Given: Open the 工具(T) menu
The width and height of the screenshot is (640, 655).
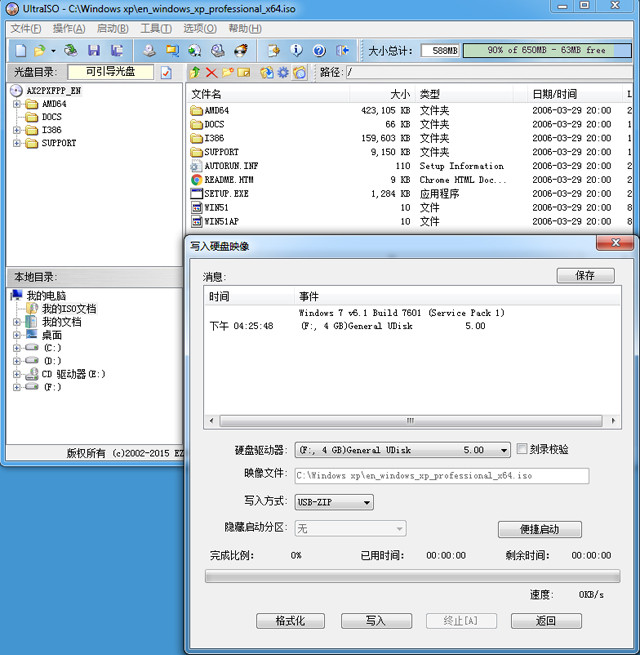Looking at the screenshot, I should pos(156,28).
